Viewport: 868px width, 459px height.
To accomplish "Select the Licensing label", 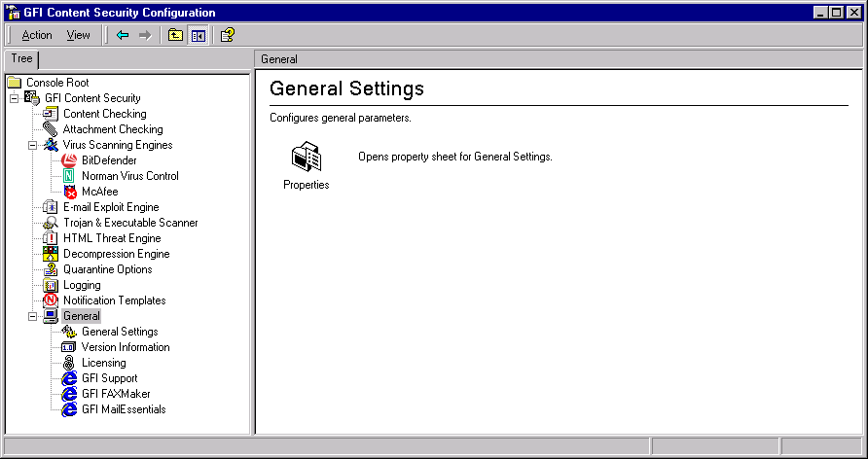I will click(103, 363).
